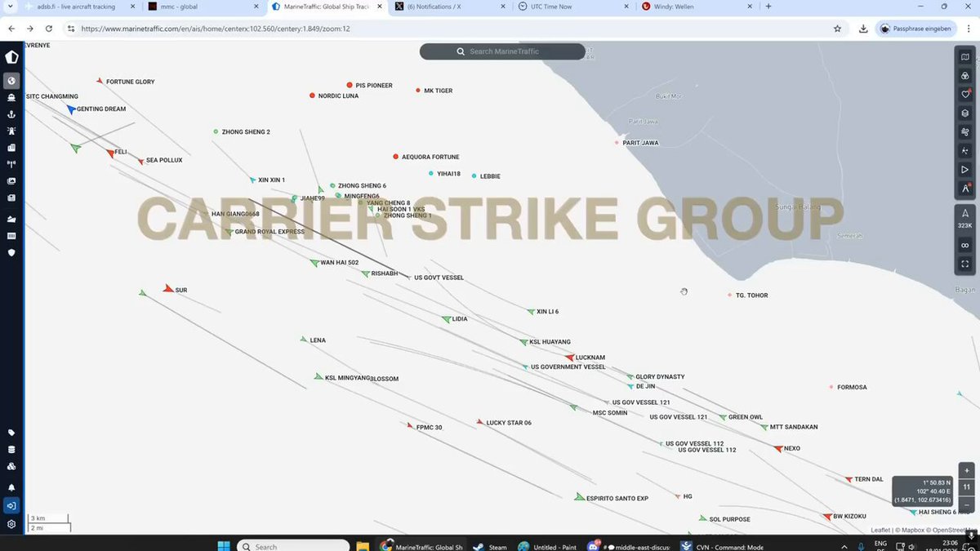Select the MSC SOMIN vessel
Image resolution: width=980 pixels, height=551 pixels.
pyautogui.click(x=574, y=407)
